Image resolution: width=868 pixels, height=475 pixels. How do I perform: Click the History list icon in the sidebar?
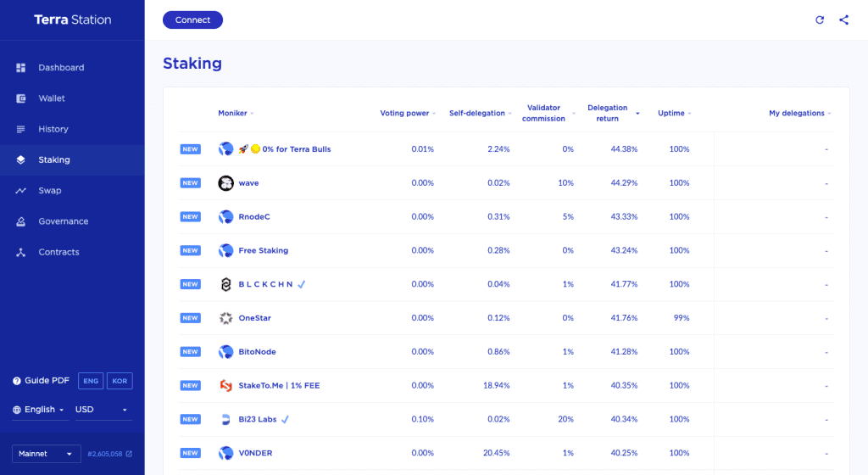tap(21, 129)
